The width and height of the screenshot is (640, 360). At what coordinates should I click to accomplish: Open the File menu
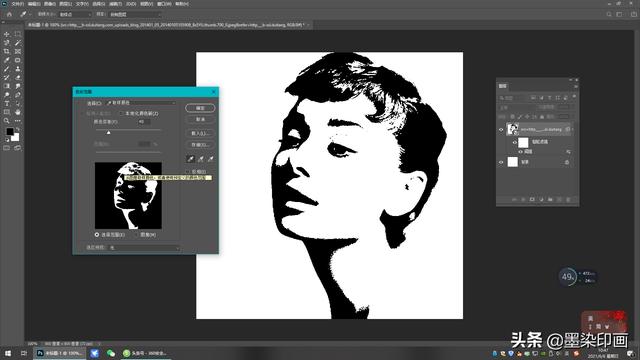pyautogui.click(x=17, y=4)
